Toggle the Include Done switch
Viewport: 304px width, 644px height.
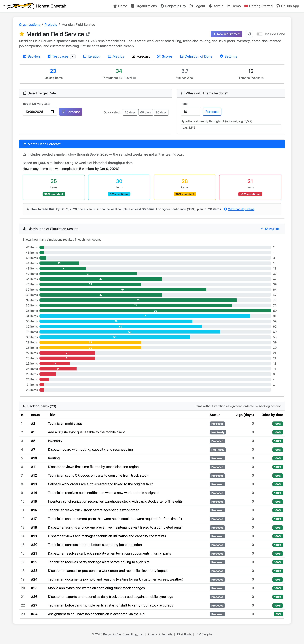[260, 34]
